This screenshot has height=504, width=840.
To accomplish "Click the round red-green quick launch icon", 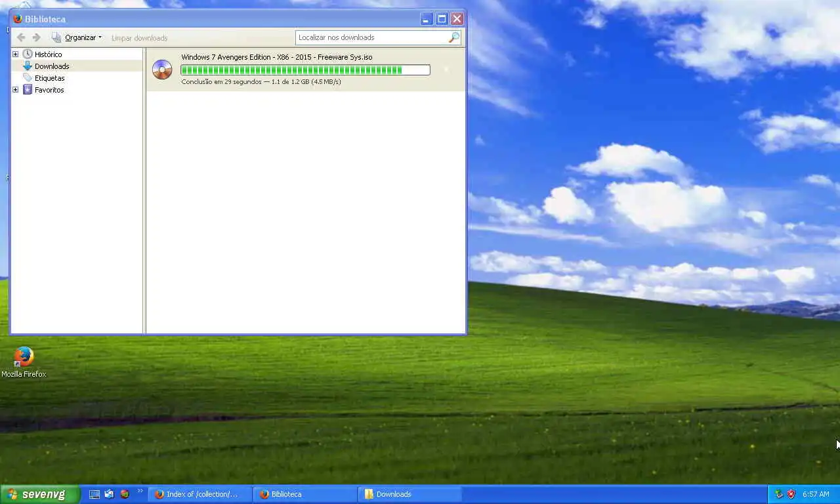I will (124, 494).
